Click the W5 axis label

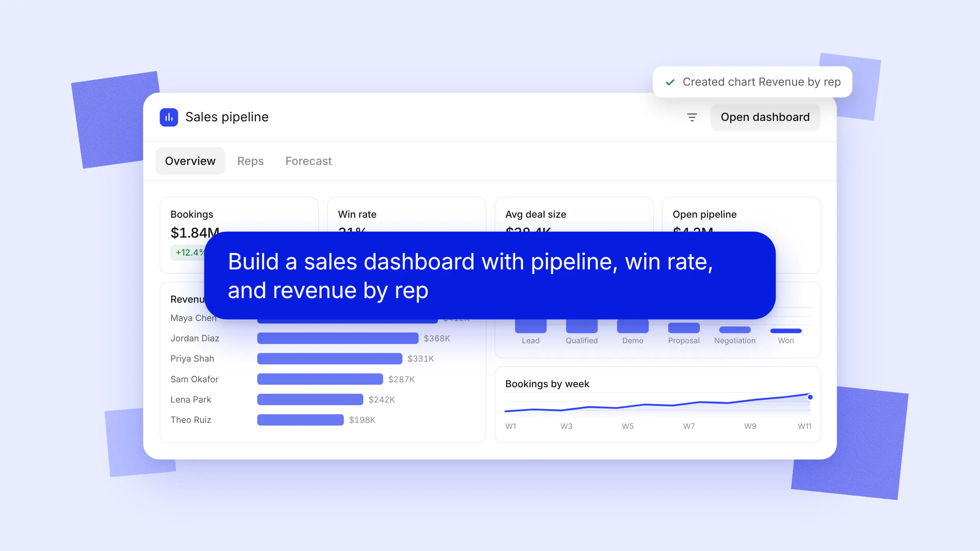pyautogui.click(x=627, y=426)
